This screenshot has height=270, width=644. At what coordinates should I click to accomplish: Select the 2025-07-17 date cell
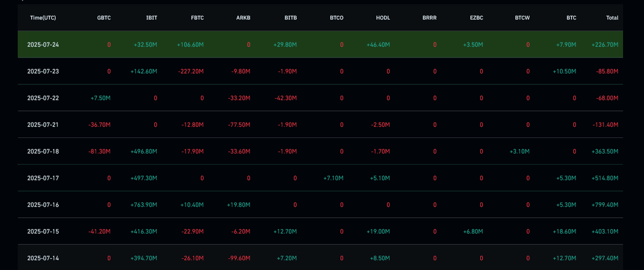[43, 178]
